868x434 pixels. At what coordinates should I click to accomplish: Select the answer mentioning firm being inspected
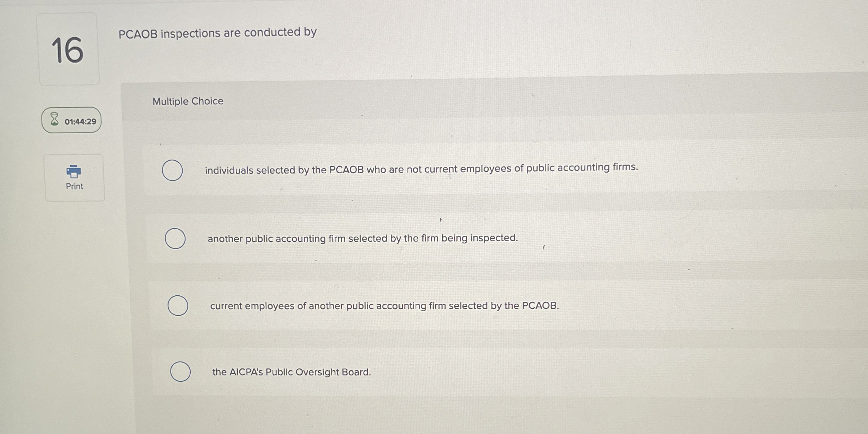tap(175, 238)
